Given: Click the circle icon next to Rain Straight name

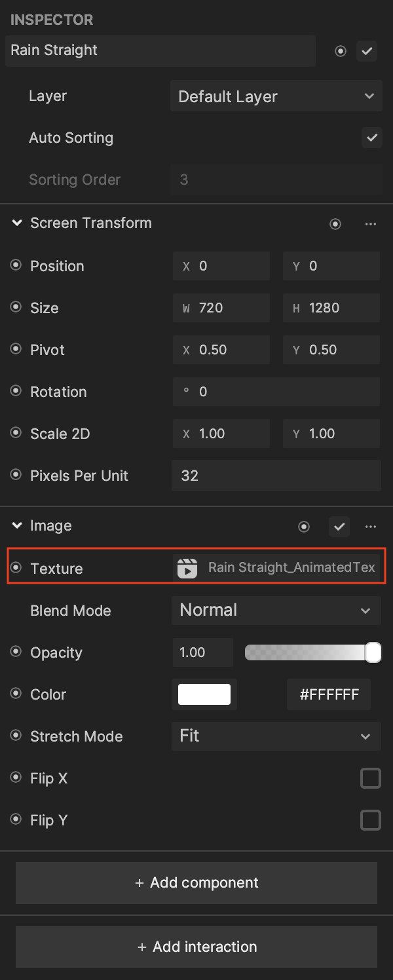Looking at the screenshot, I should [341, 51].
